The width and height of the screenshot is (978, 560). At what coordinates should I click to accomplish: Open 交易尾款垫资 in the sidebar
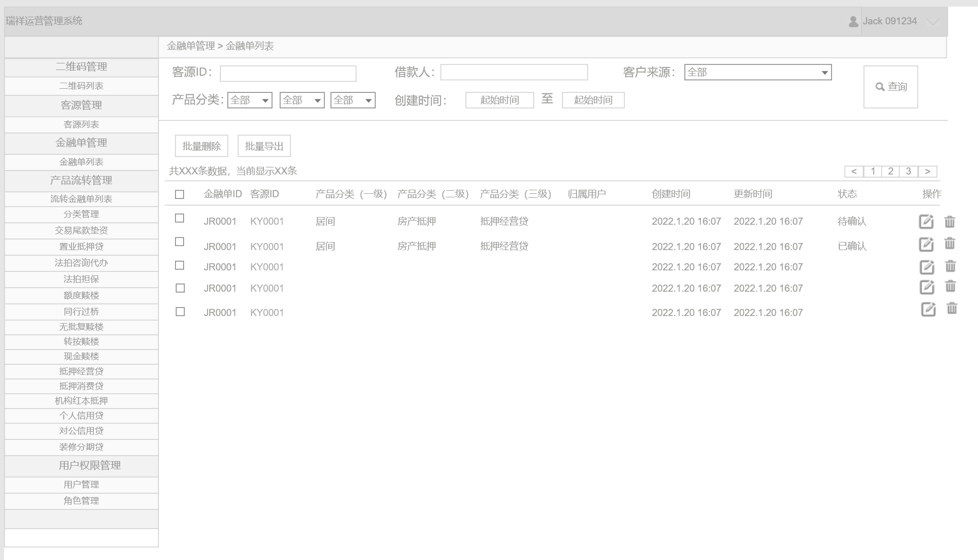(81, 230)
